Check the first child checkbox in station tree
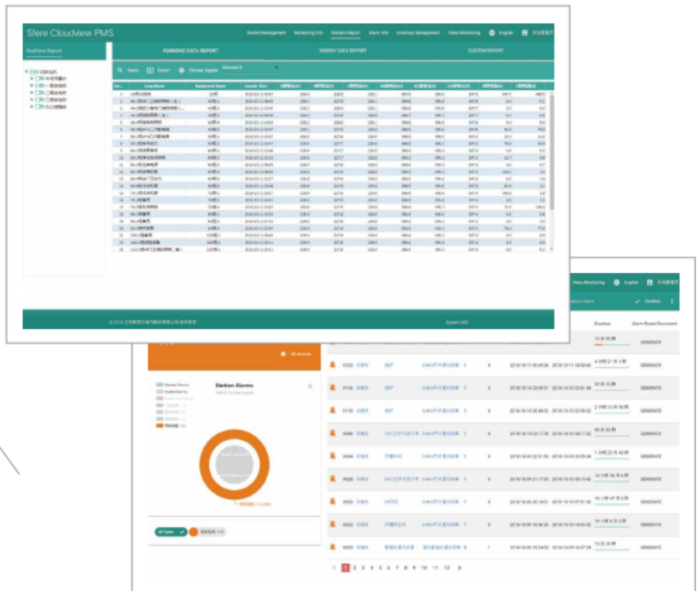This screenshot has height=591, width=700. coord(38,79)
